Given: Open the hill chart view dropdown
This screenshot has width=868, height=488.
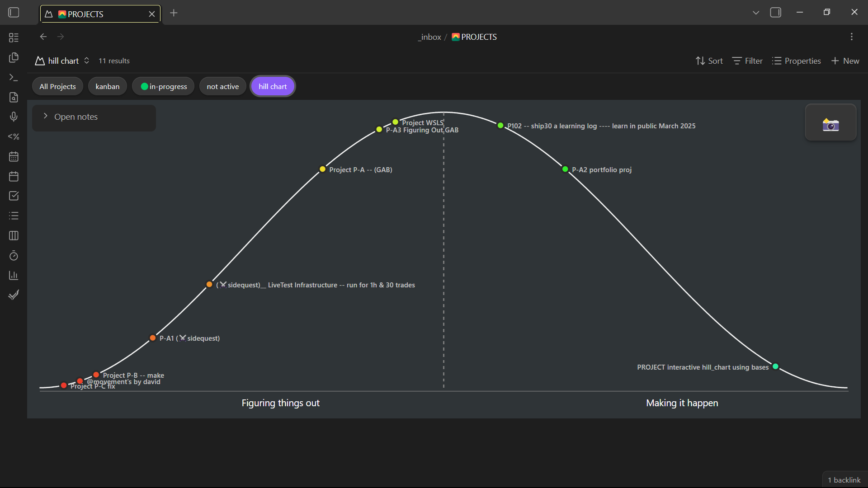Looking at the screenshot, I should [x=63, y=61].
